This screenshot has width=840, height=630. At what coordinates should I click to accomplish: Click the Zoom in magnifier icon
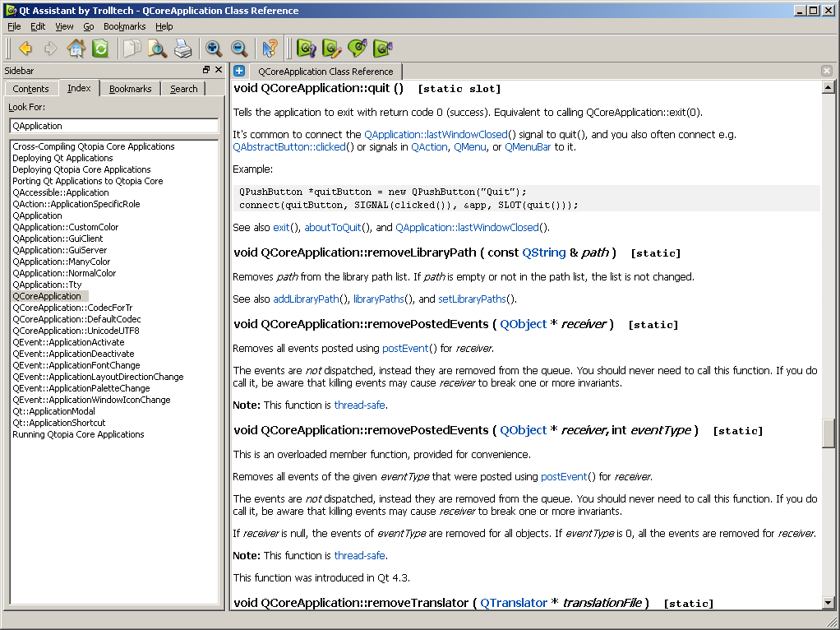click(214, 49)
